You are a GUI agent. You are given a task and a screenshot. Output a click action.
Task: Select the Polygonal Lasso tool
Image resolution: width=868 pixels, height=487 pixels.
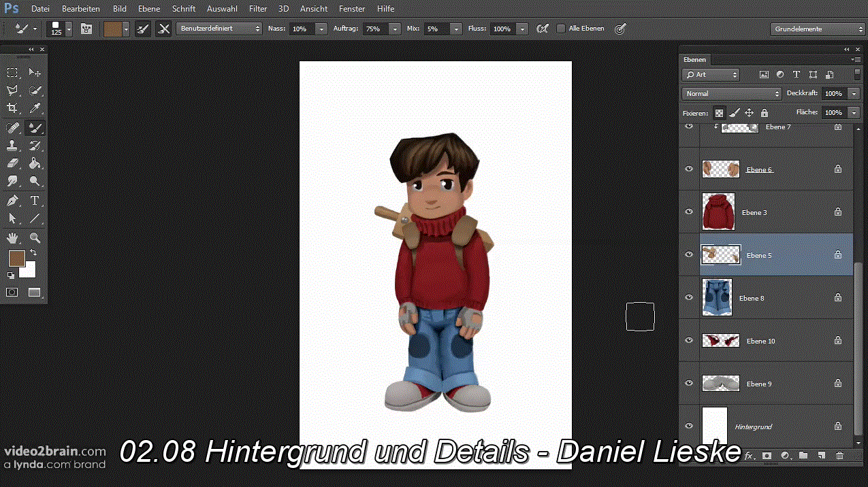pos(12,90)
